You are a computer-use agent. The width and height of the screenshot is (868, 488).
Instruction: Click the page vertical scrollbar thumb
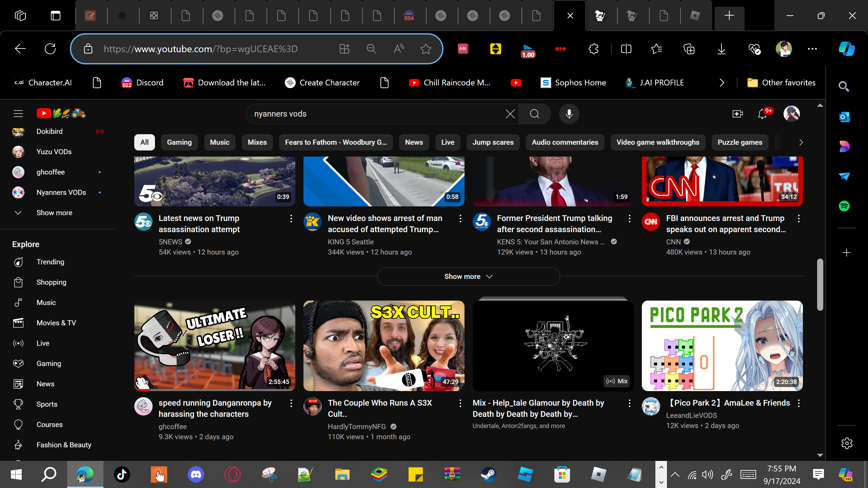[x=820, y=285]
